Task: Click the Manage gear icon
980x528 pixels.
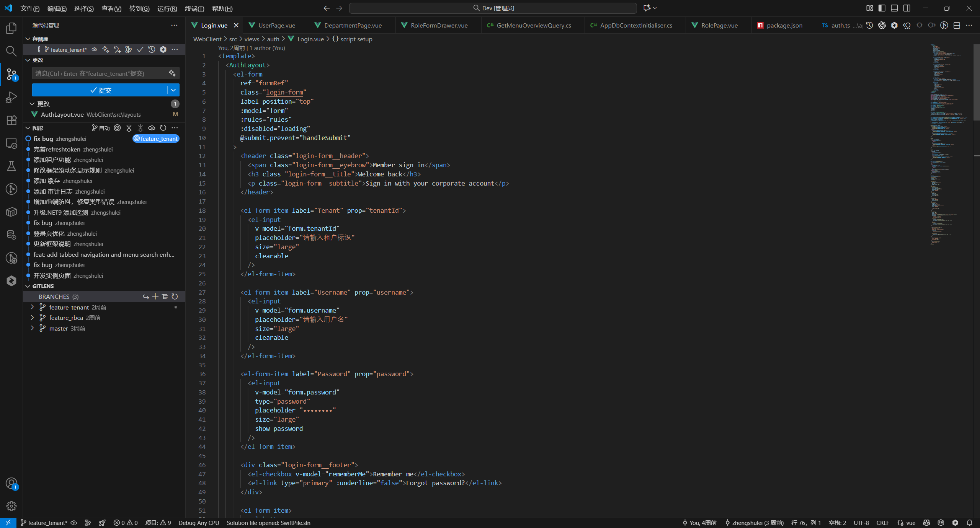Action: coord(11,506)
